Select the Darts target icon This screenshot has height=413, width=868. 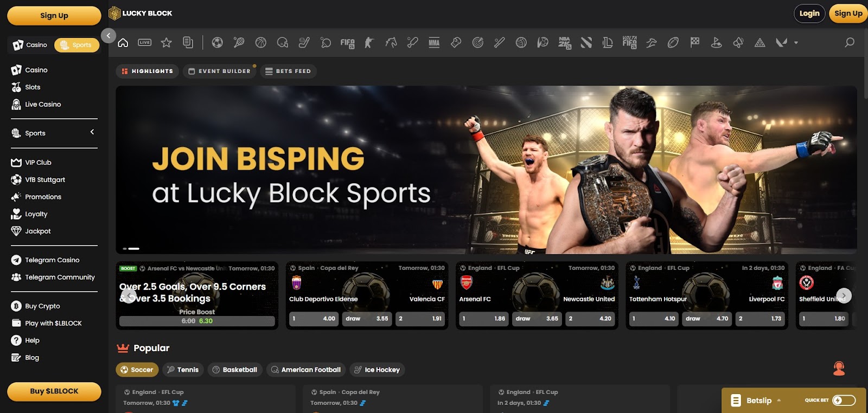point(477,42)
